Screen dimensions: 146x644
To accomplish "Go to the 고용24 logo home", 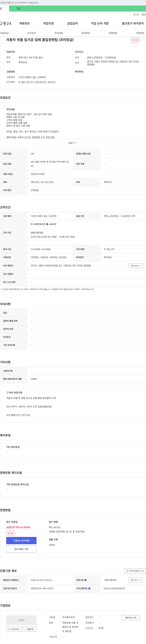I will pyautogui.click(x=5, y=23).
